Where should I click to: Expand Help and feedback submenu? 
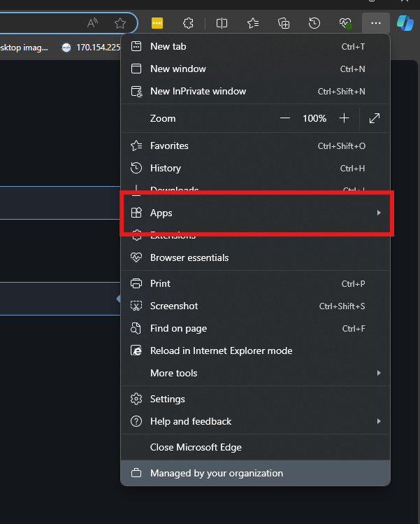[255, 421]
